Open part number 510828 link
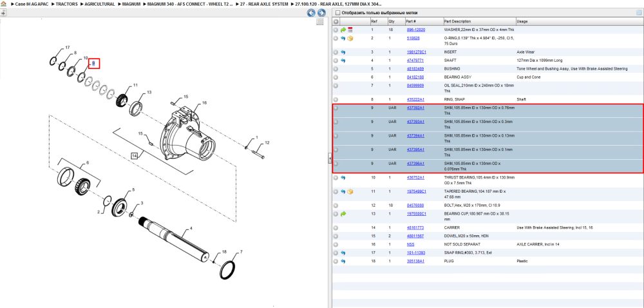This screenshot has height=308, width=644. click(413, 38)
